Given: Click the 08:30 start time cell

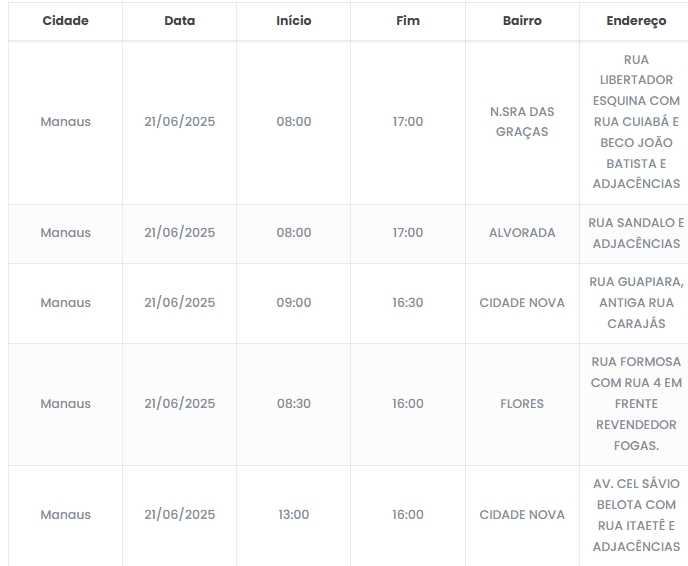Looking at the screenshot, I should (294, 404).
